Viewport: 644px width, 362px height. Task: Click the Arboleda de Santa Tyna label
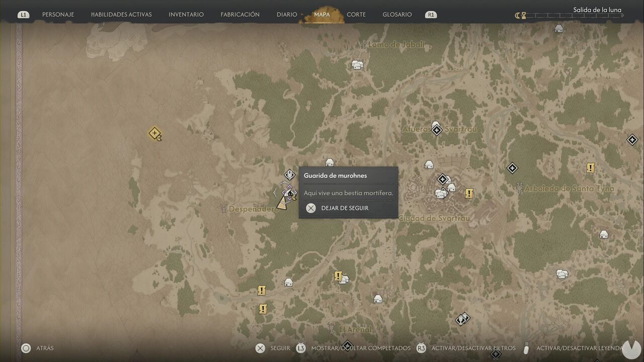click(569, 189)
